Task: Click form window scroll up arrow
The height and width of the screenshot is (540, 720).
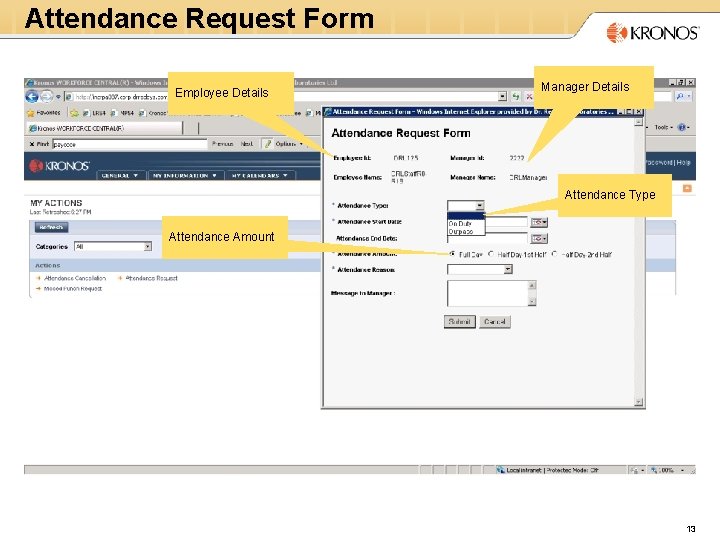Action: coord(638,122)
